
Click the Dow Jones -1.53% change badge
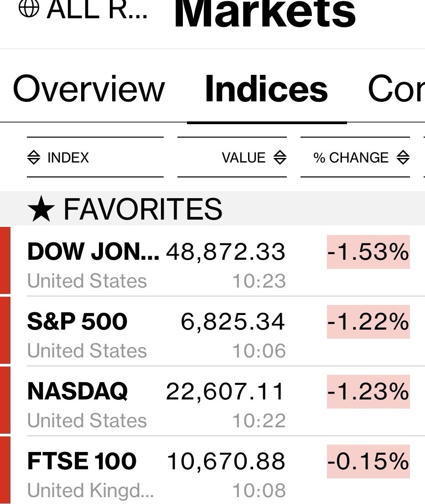(x=368, y=252)
